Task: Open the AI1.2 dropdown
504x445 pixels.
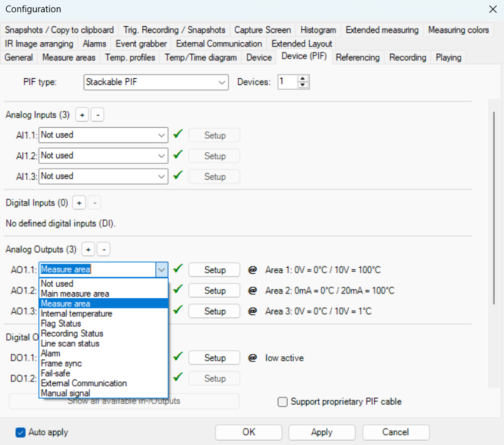Action: point(103,156)
